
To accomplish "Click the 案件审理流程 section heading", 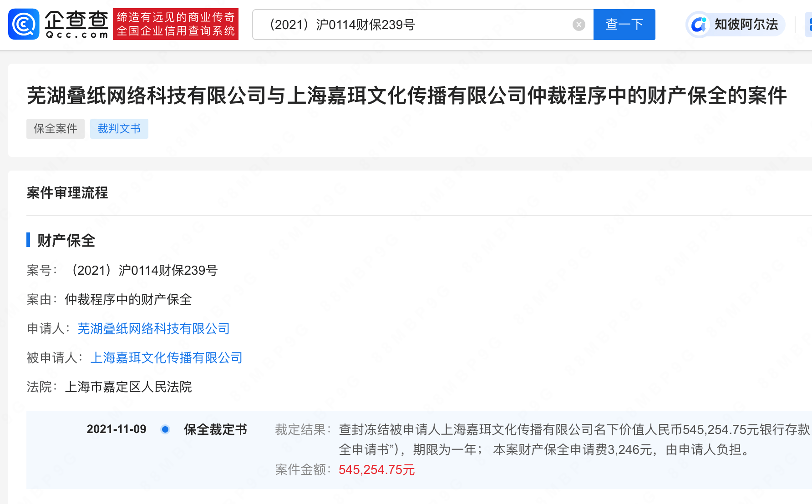I will click(67, 193).
